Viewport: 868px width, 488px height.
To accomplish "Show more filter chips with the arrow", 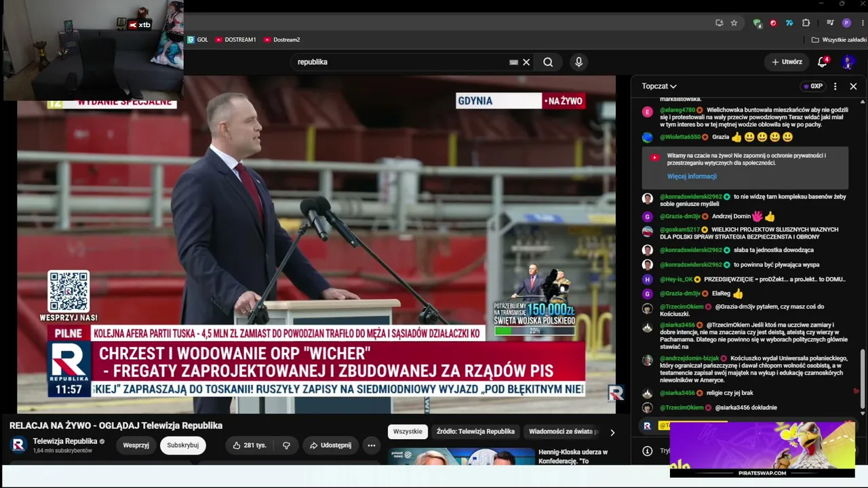I will (x=612, y=432).
